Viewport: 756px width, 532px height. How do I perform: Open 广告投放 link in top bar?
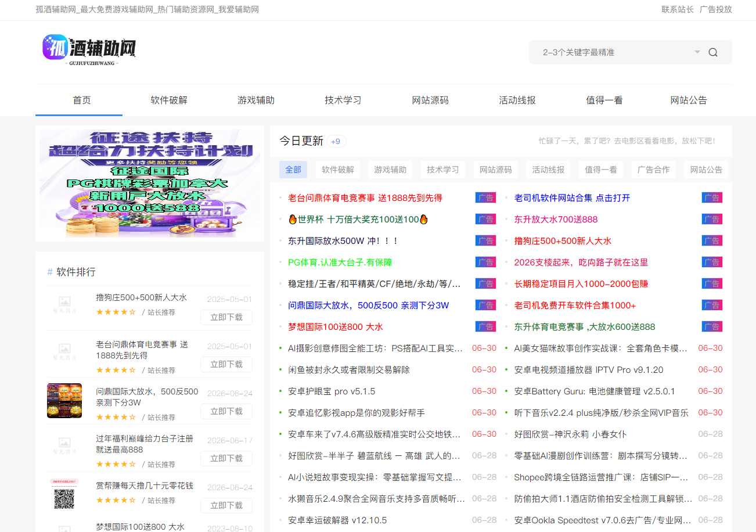point(716,9)
